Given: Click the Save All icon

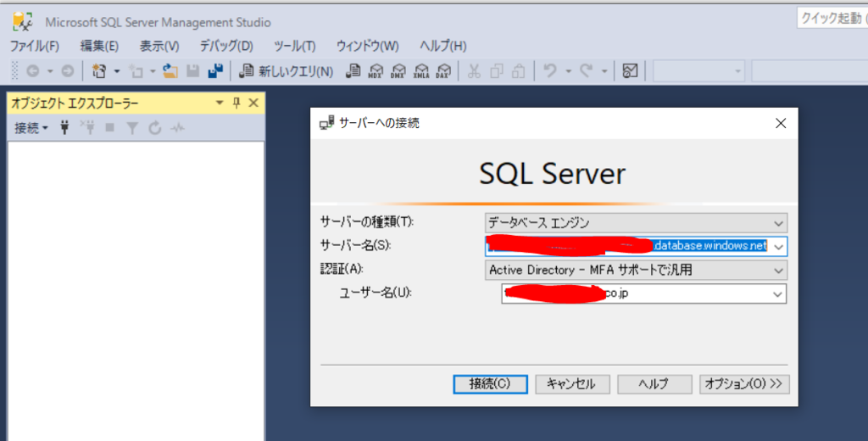Looking at the screenshot, I should point(215,71).
